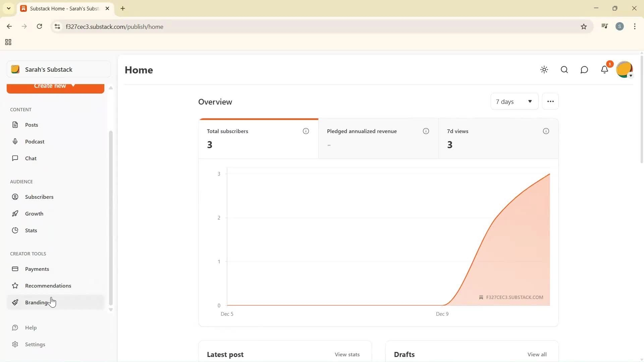
Task: Click info icon beside 7d views
Action: coord(546,131)
